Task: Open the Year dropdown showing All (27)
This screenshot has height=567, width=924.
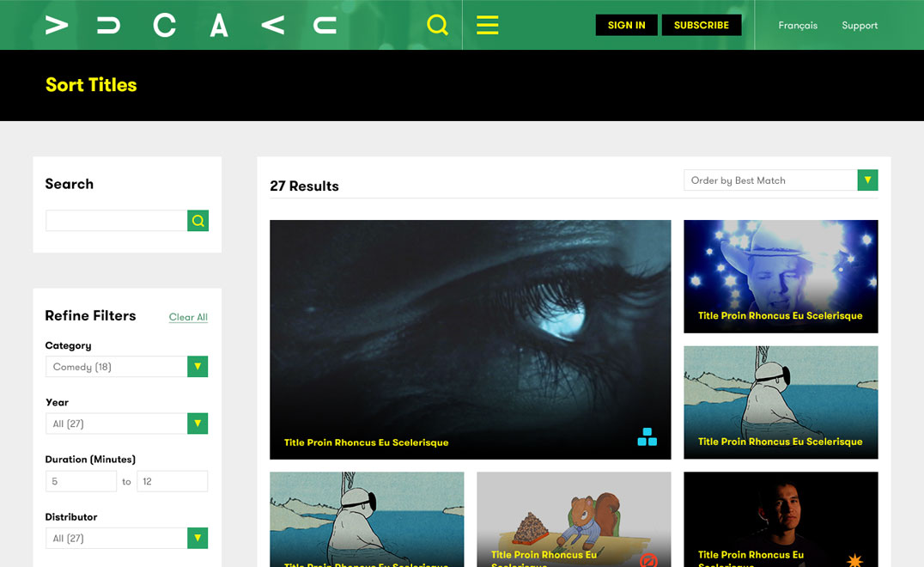Action: [x=127, y=424]
